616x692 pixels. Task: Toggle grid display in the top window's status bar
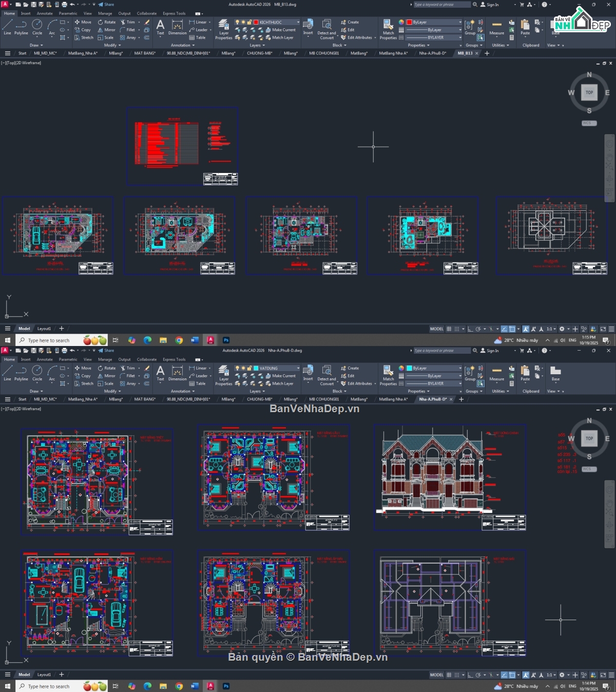pos(449,329)
